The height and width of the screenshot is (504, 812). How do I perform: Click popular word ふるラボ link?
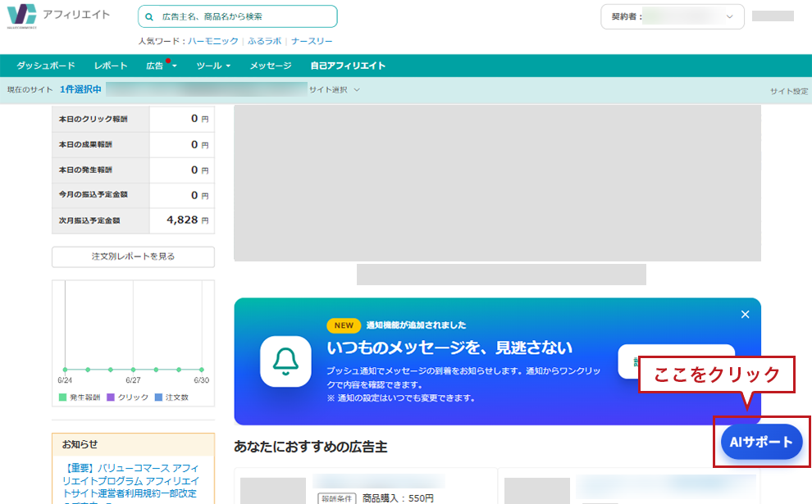coord(265,41)
